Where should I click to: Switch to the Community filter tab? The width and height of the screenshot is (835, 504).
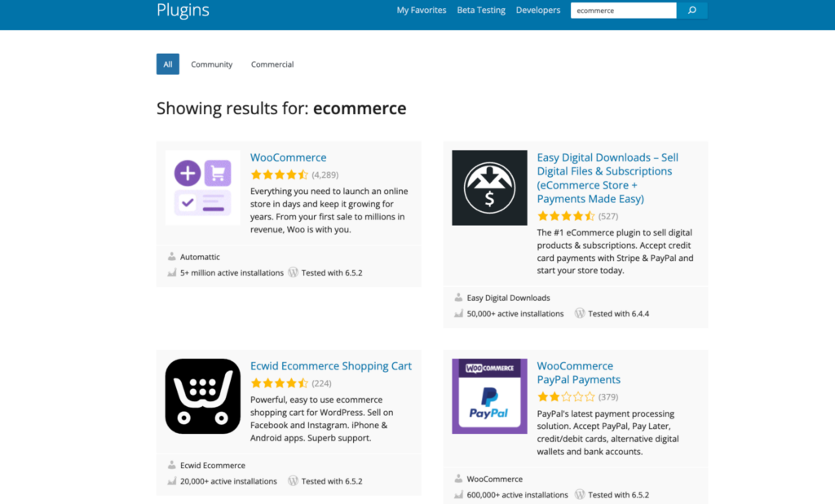pyautogui.click(x=211, y=64)
